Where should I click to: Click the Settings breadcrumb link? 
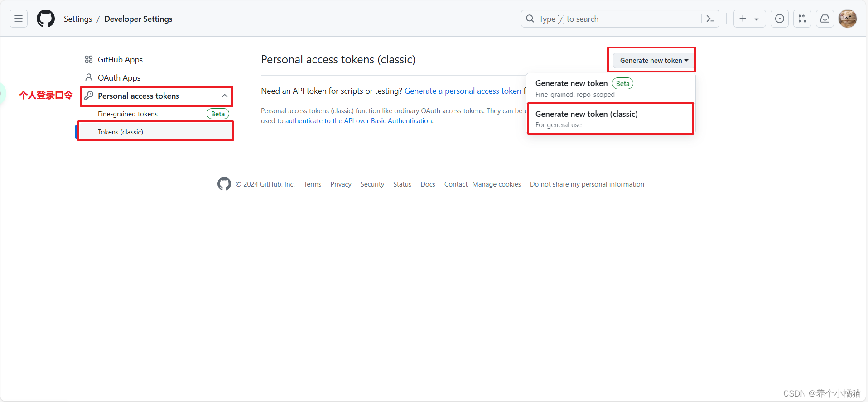tap(78, 19)
